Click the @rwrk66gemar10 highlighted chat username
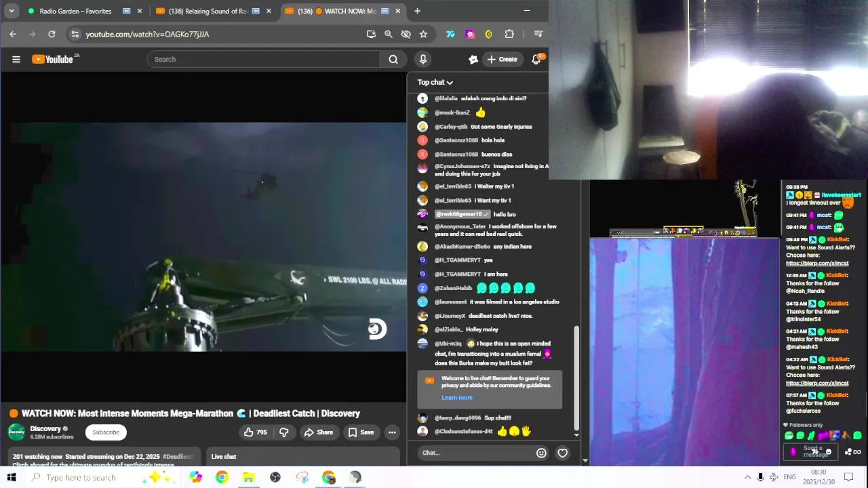Viewport: 868px width, 488px height. pos(462,214)
